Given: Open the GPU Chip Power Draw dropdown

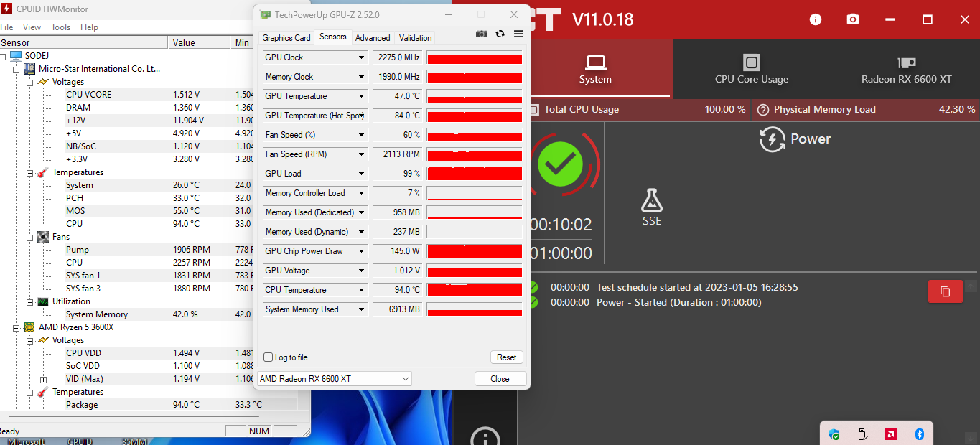Looking at the screenshot, I should click(362, 251).
